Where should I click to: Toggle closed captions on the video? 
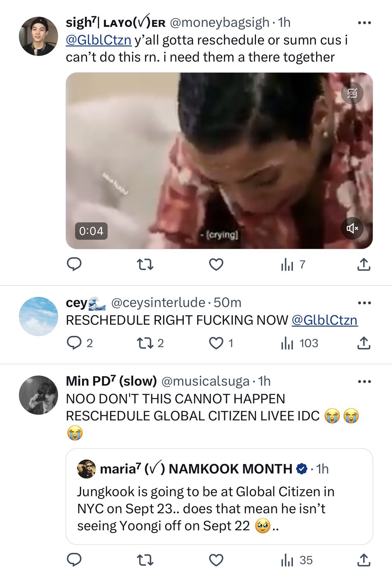352,93
